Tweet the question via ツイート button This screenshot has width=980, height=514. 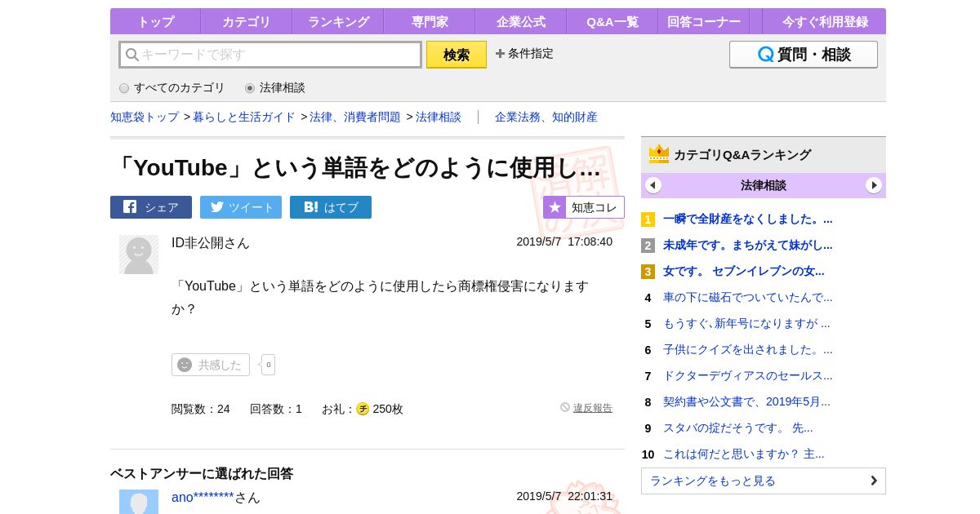click(x=241, y=207)
